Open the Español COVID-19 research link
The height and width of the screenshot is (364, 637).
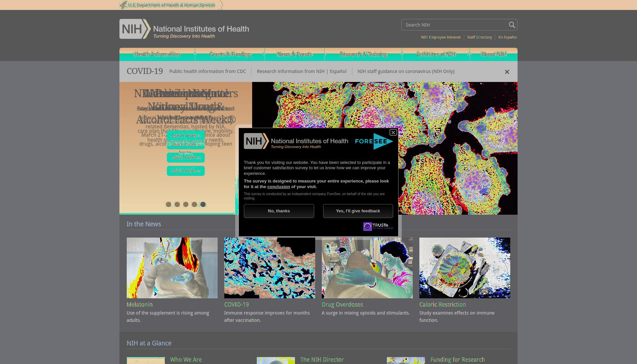pos(338,71)
